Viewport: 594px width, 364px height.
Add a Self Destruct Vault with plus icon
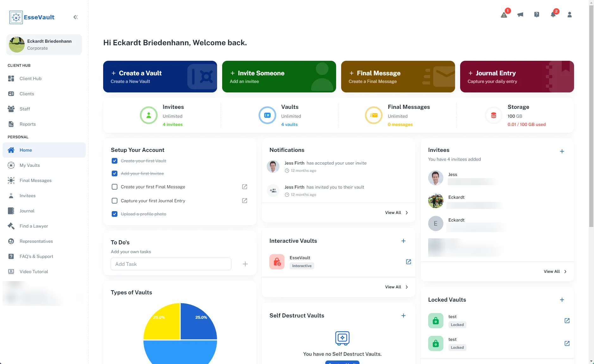coord(403,316)
